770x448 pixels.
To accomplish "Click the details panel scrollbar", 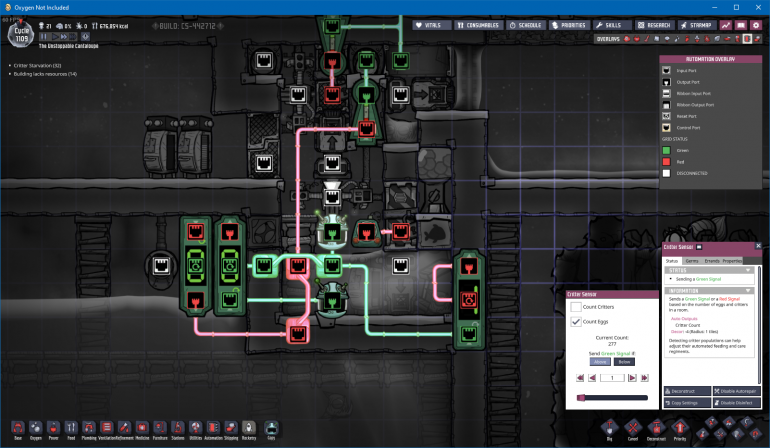I will [x=760, y=324].
